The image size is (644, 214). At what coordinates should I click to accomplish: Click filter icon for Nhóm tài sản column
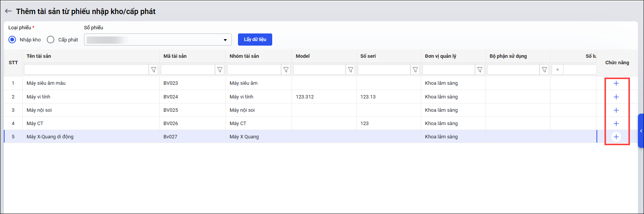(x=286, y=70)
